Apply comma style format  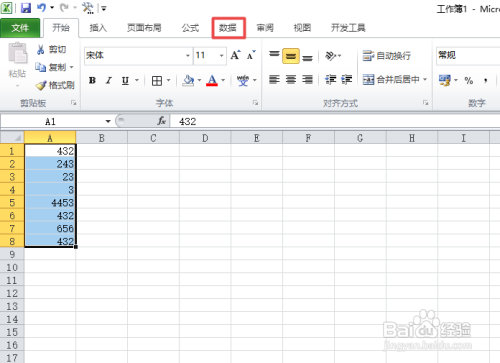click(x=486, y=80)
